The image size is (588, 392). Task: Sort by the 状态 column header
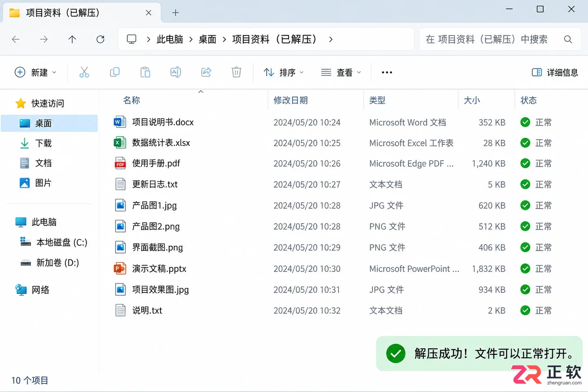pyautogui.click(x=528, y=100)
